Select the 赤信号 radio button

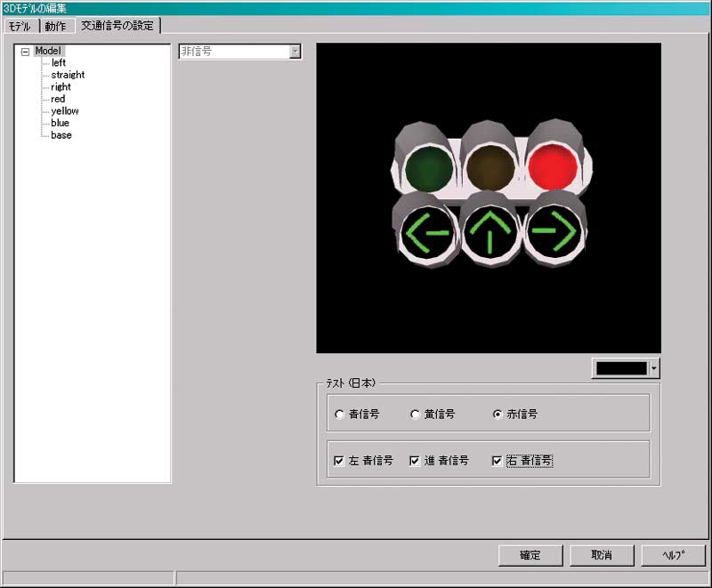pos(498,415)
